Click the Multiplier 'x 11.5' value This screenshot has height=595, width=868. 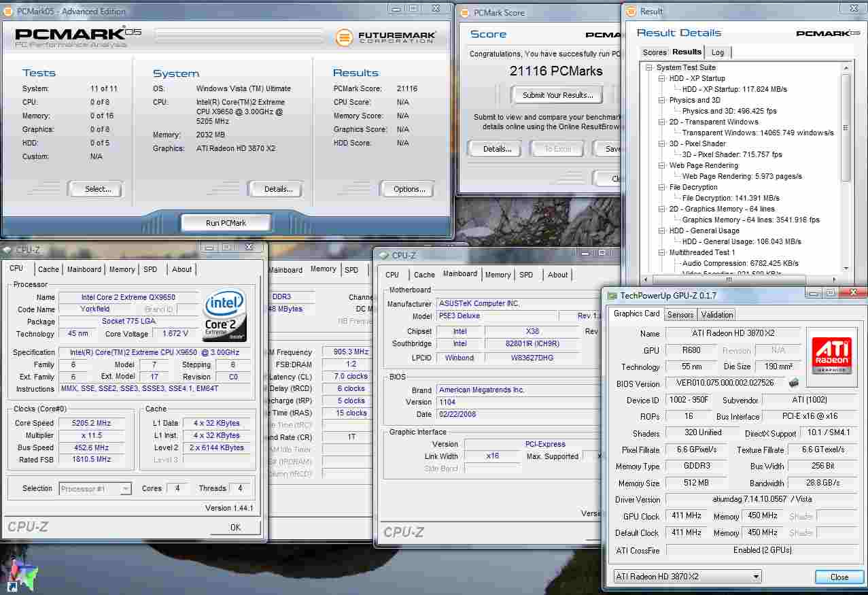[x=91, y=435]
